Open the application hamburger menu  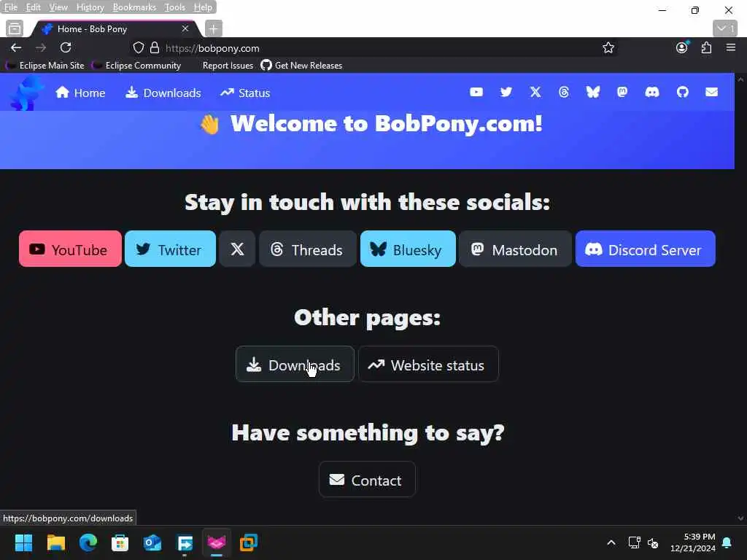[x=730, y=47]
